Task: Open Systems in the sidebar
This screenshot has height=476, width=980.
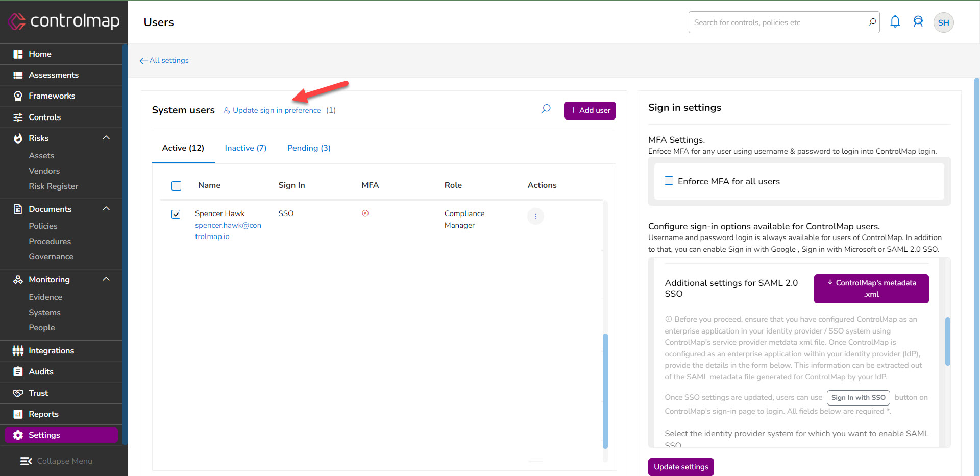Action: [x=44, y=313]
